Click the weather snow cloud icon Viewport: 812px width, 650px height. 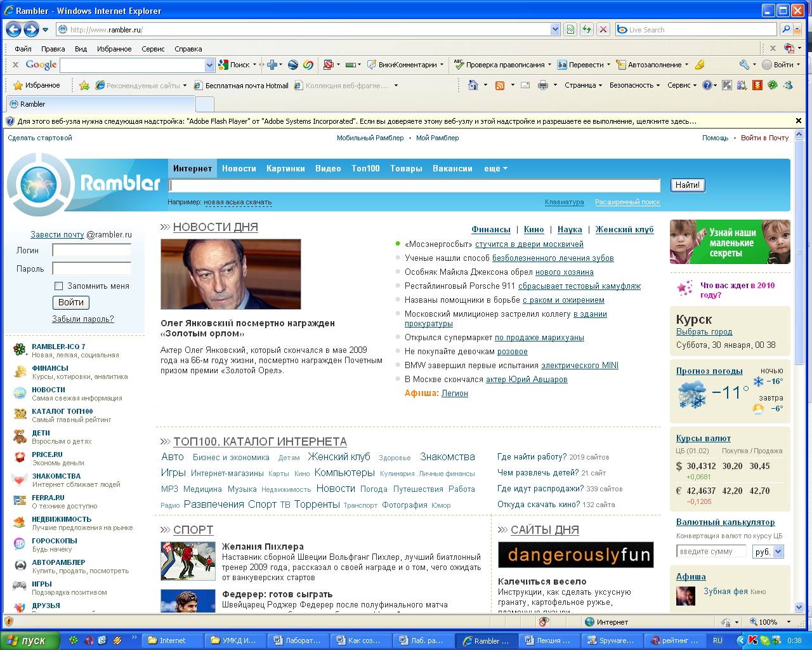(x=692, y=395)
